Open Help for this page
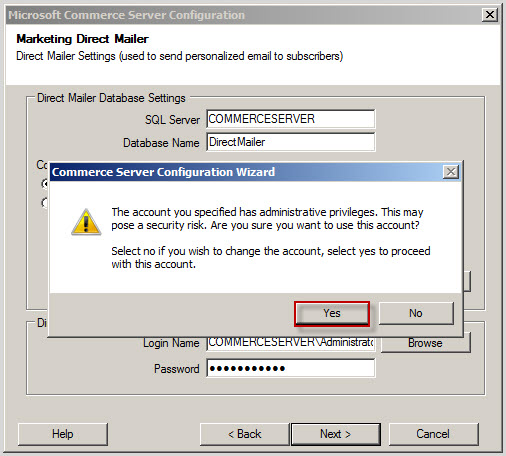Screen dimensions: 506x456 pyautogui.click(x=63, y=434)
